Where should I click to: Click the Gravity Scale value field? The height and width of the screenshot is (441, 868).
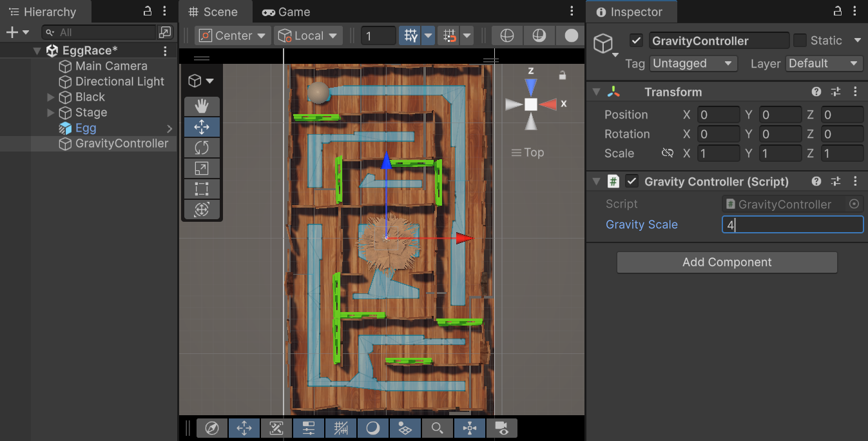[793, 224]
